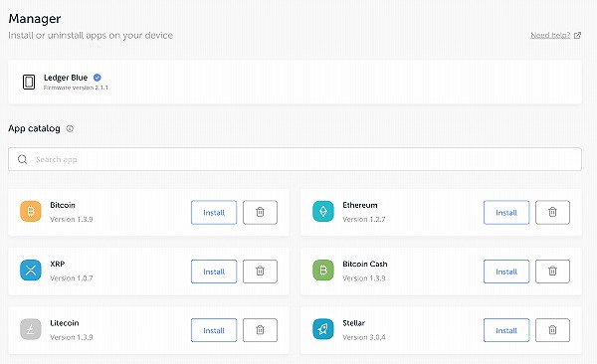Click the Install or uninstall apps subtitle
The height and width of the screenshot is (364, 597).
pyautogui.click(x=91, y=36)
